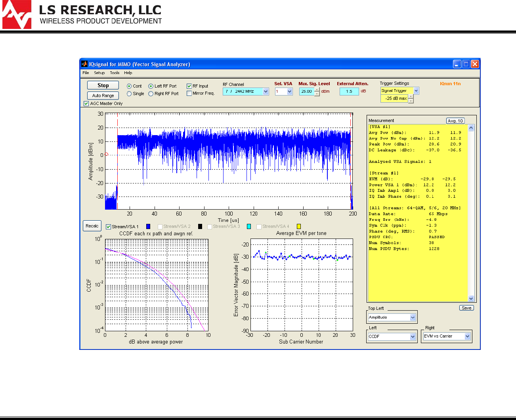The width and height of the screenshot is (516, 420).
Task: Click the LS Research logo
Action: [17, 15]
